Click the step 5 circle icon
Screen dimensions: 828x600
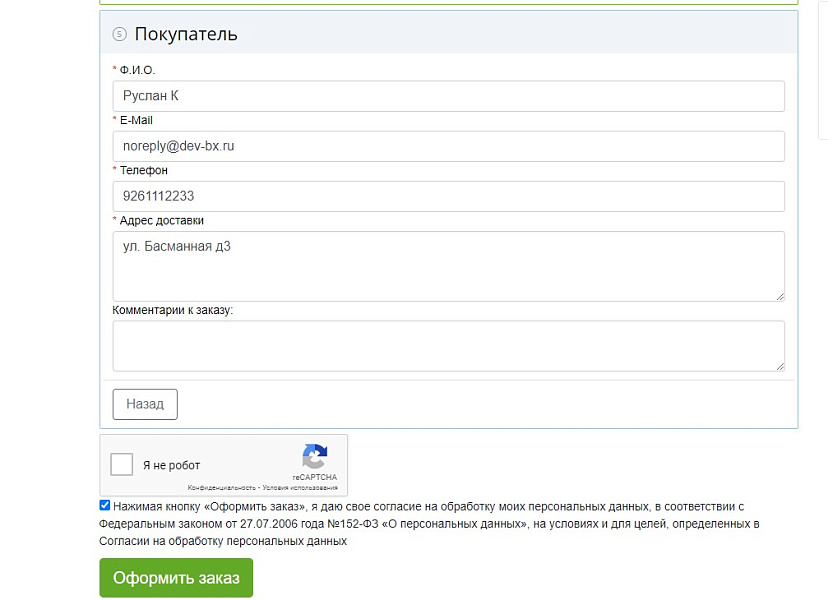tap(120, 34)
